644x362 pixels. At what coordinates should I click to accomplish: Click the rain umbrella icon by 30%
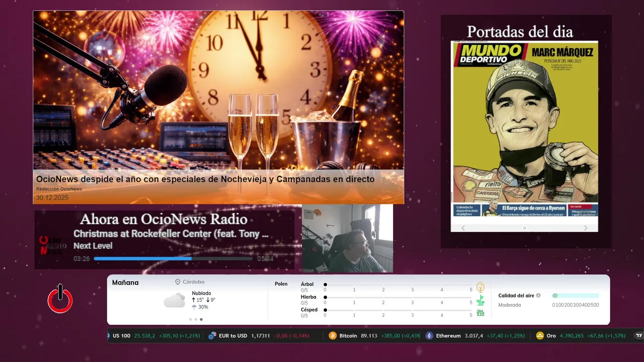(194, 307)
